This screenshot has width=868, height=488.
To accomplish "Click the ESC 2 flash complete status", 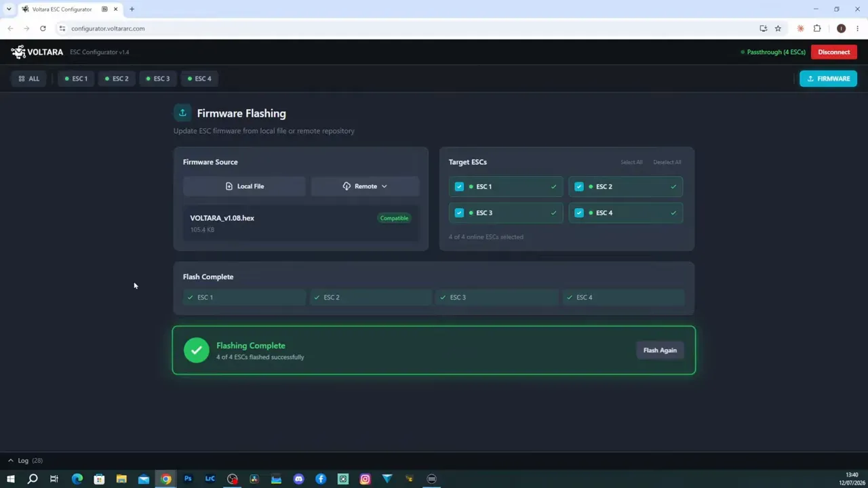I will click(370, 298).
